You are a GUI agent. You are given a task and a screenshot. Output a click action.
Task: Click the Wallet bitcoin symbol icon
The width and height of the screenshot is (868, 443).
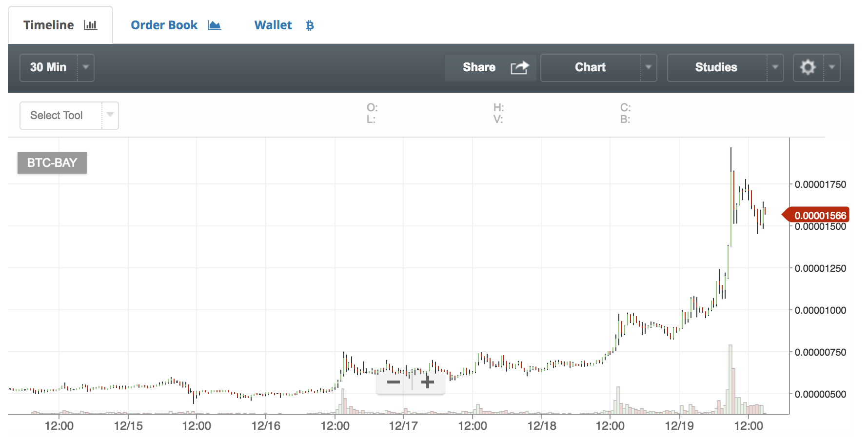pos(310,25)
